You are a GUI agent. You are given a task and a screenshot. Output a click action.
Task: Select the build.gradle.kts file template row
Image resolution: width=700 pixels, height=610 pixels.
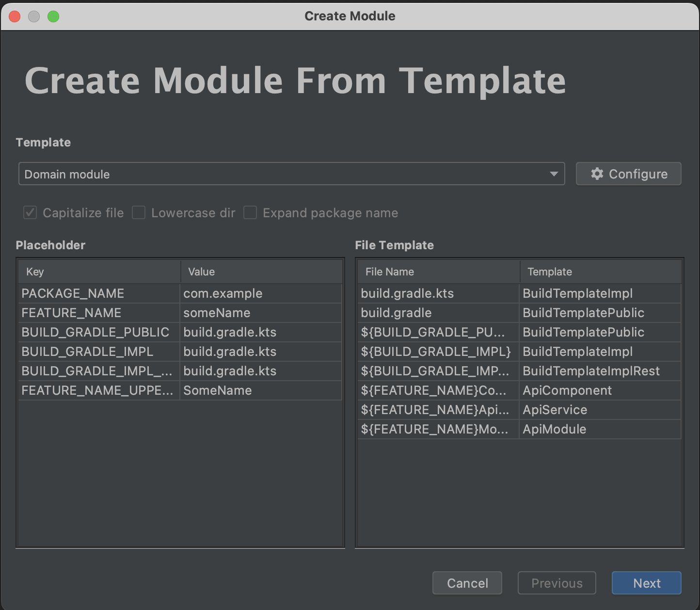click(x=407, y=293)
